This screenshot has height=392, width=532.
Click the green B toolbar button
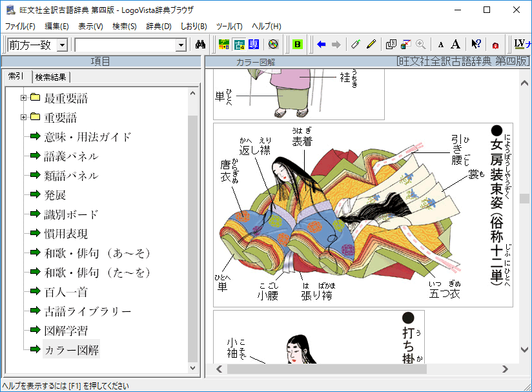pyautogui.click(x=298, y=45)
